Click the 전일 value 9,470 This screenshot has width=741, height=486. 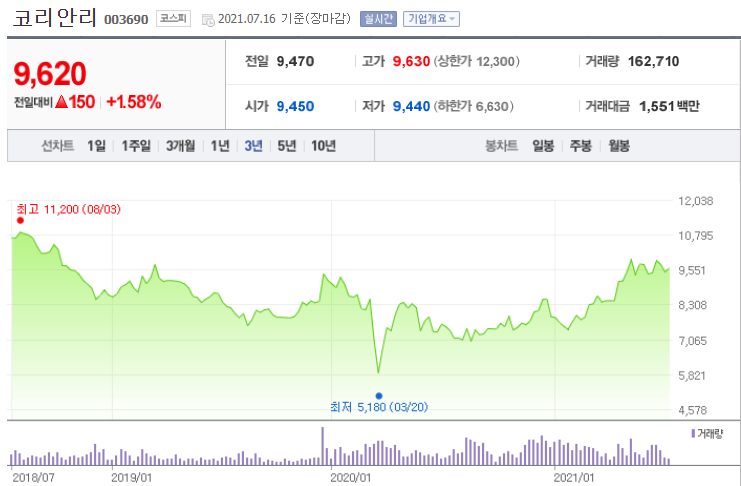tap(295, 61)
